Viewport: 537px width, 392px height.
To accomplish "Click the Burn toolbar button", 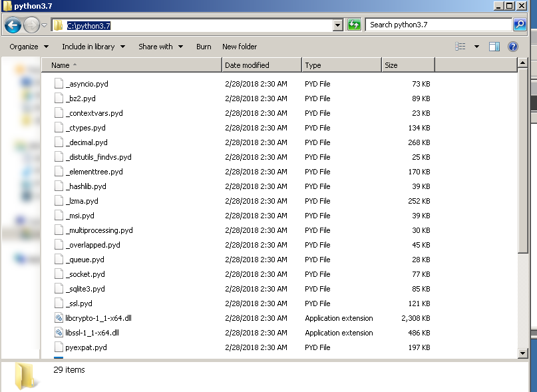I will (204, 47).
